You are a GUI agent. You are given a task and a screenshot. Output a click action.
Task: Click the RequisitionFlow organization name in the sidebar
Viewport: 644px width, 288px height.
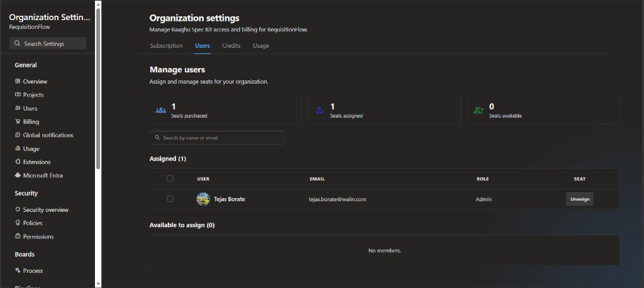coord(30,26)
